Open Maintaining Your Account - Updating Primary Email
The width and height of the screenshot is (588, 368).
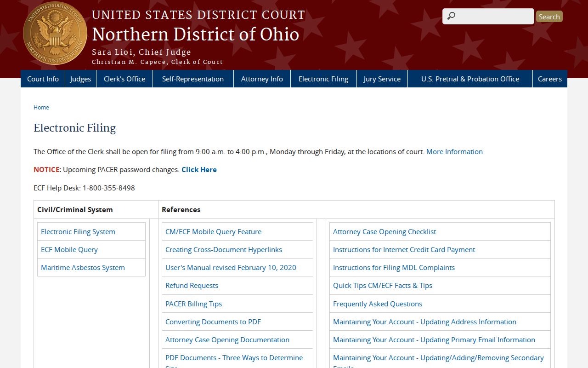pyautogui.click(x=434, y=339)
